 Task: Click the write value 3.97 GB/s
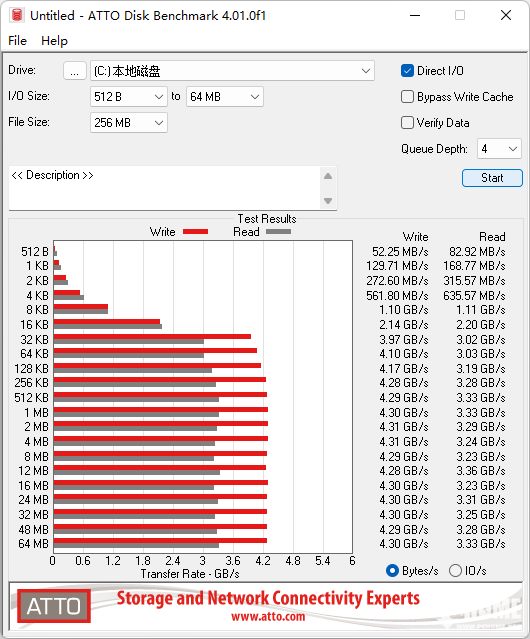tap(404, 339)
